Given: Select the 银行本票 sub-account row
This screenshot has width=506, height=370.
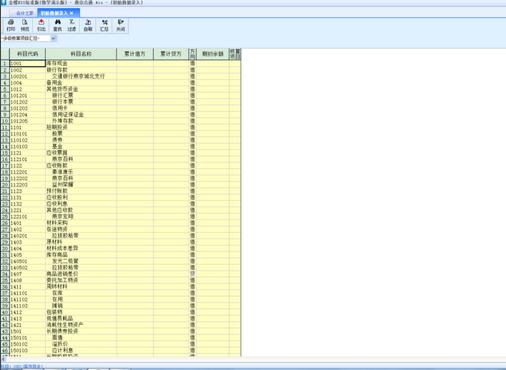Looking at the screenshot, I should coord(81,102).
